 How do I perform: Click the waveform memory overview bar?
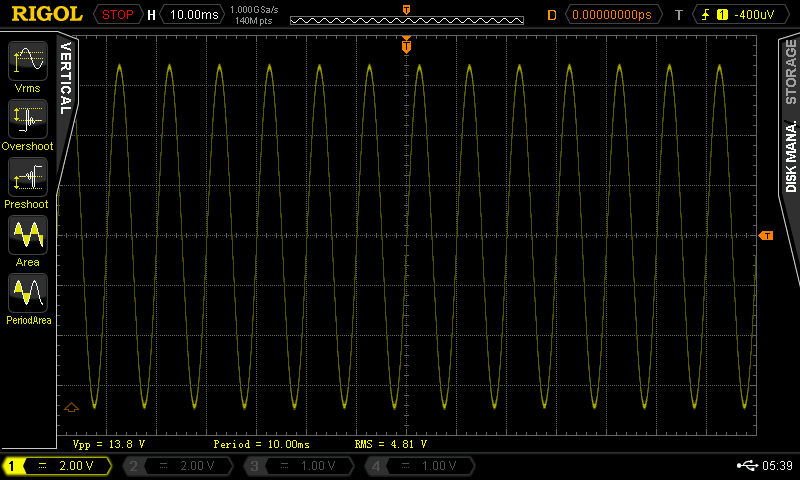[407, 20]
